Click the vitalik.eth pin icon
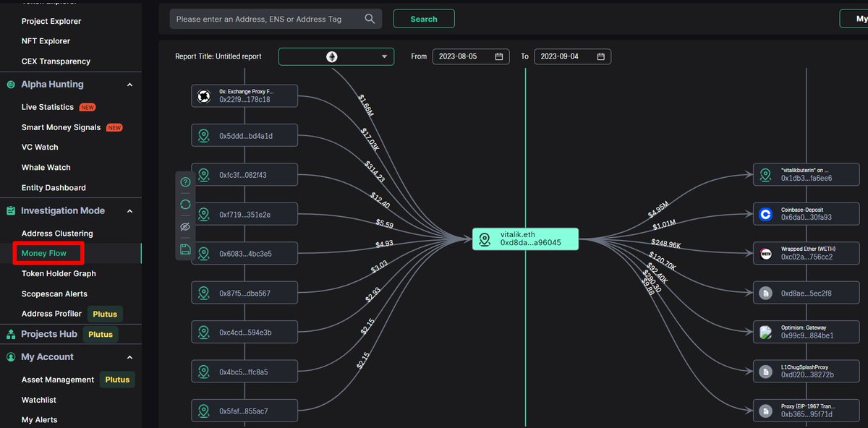The height and width of the screenshot is (428, 868). pos(485,239)
